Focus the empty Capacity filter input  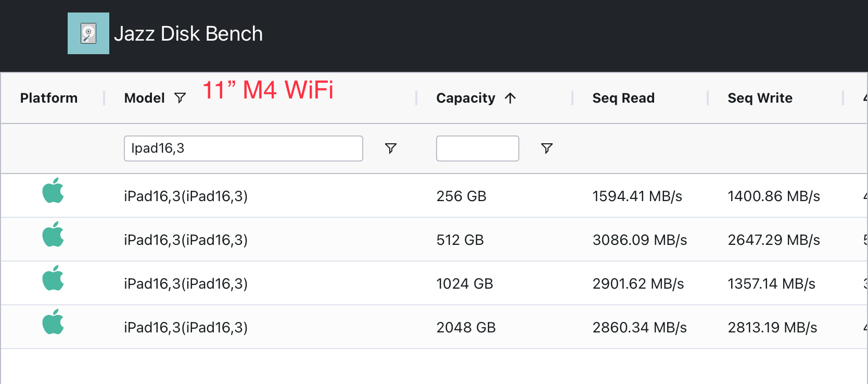click(x=477, y=148)
